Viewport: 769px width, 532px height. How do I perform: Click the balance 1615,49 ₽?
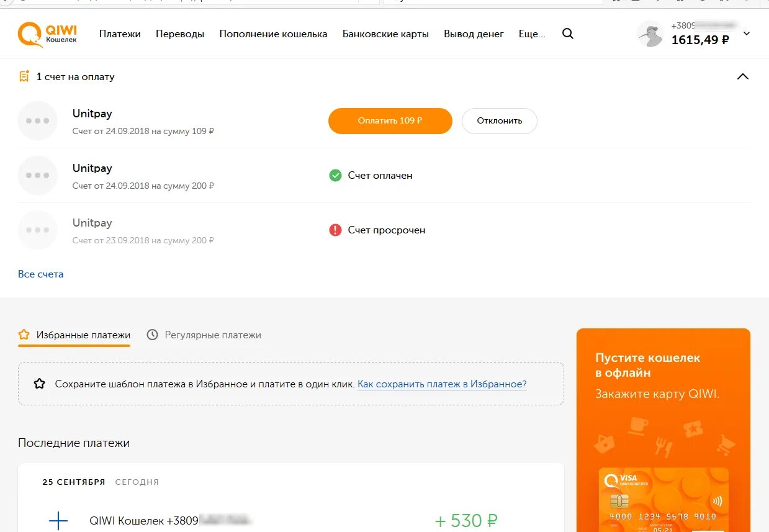click(700, 40)
